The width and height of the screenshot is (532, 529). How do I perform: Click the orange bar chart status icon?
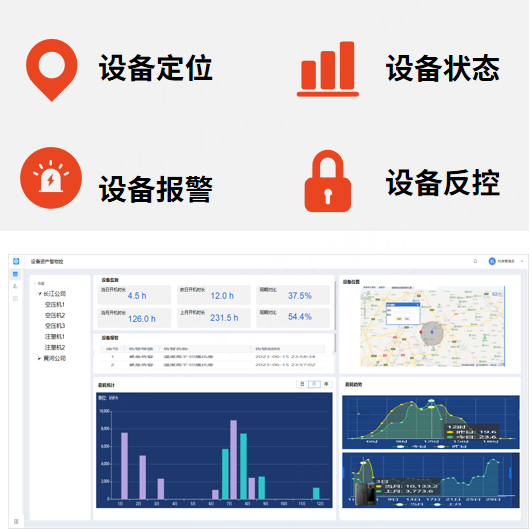pyautogui.click(x=328, y=69)
